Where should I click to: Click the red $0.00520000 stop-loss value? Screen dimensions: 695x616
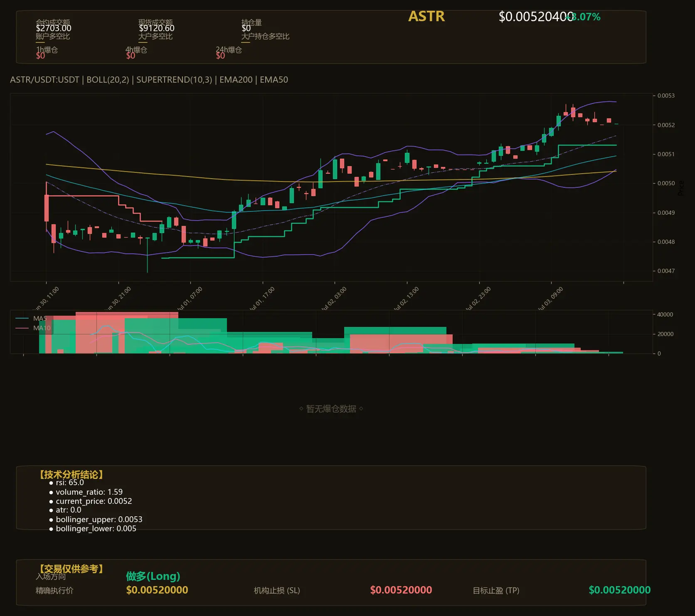point(401,590)
